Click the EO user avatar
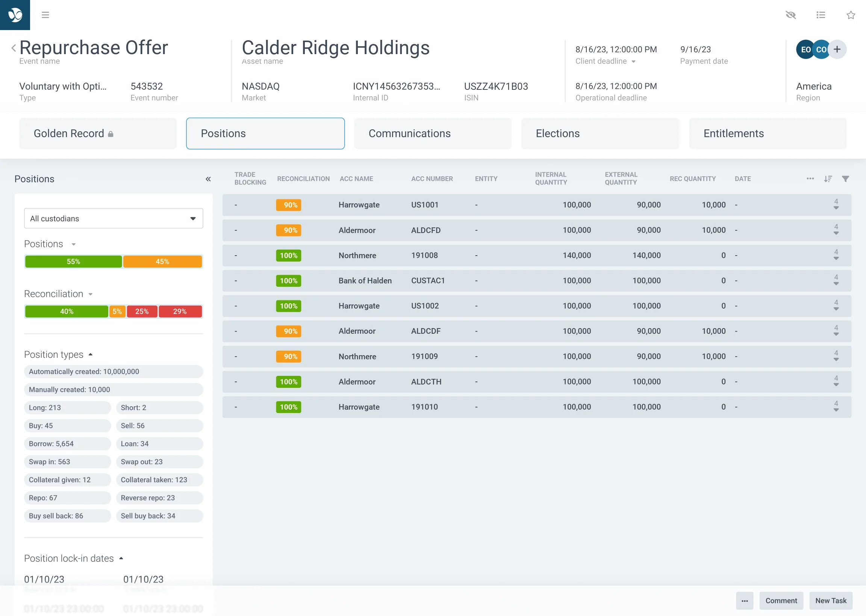The height and width of the screenshot is (616, 866). [x=805, y=49]
